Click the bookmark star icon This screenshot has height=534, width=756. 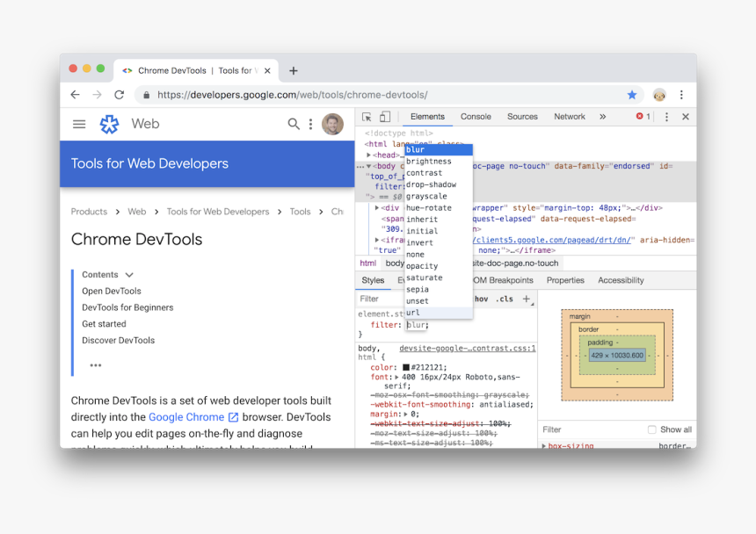[632, 95]
